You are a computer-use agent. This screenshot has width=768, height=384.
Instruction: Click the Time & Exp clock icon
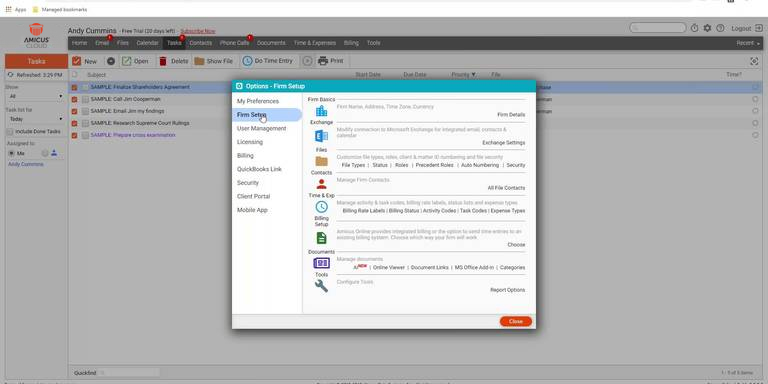[x=321, y=207]
